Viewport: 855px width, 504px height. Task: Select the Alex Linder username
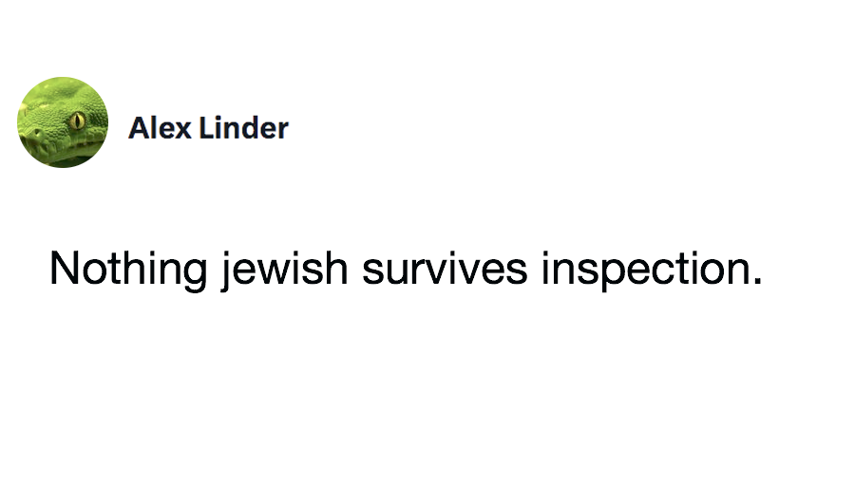[x=208, y=127]
